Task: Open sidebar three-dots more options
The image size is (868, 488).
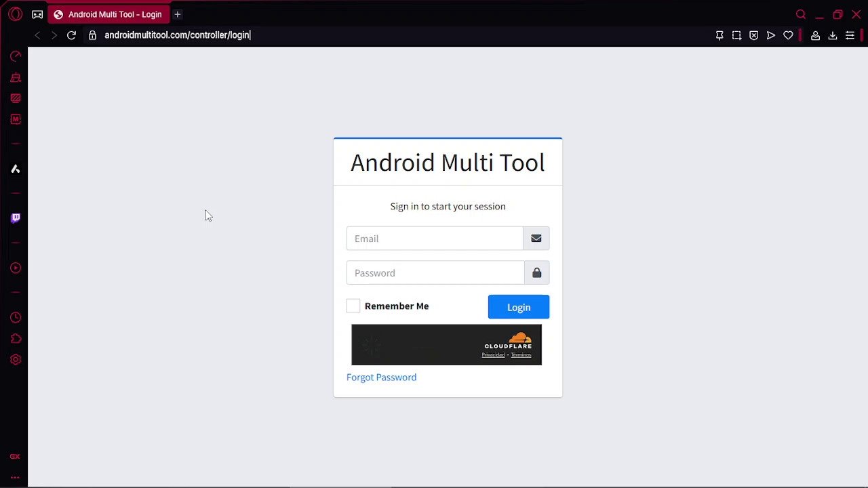Action: coord(15,477)
